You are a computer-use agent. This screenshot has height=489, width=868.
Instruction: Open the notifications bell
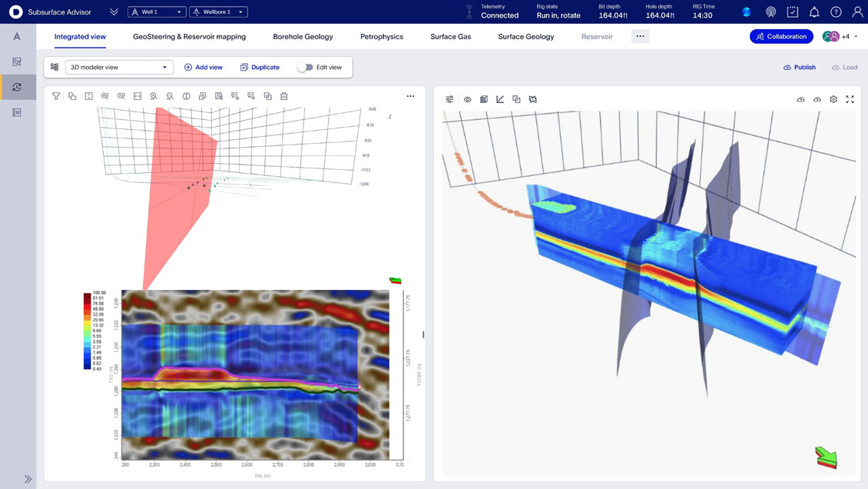[813, 12]
